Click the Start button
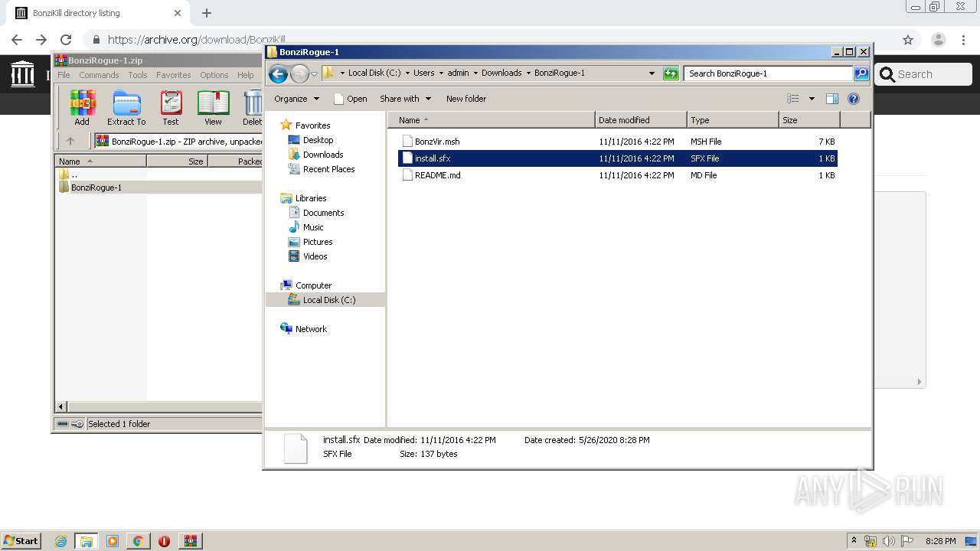Image resolution: width=980 pixels, height=551 pixels. coord(21,541)
